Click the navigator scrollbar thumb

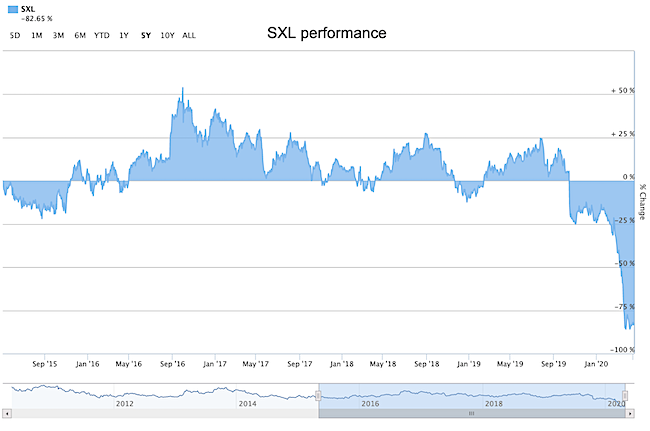pyautogui.click(x=472, y=413)
